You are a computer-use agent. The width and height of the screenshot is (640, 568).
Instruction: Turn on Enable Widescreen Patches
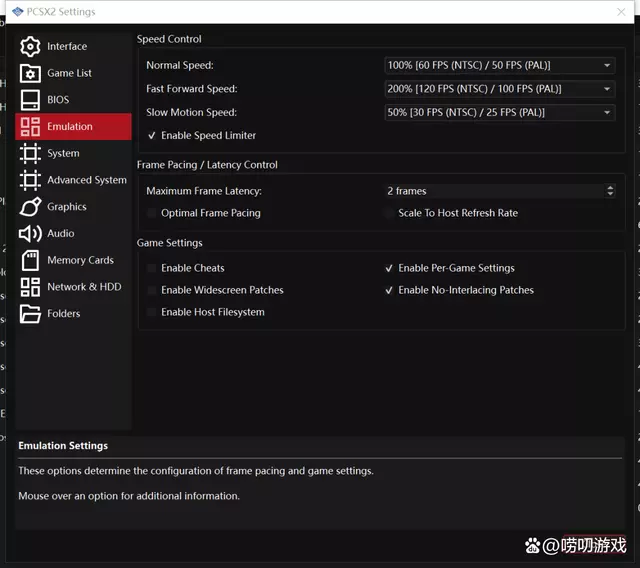tap(152, 290)
